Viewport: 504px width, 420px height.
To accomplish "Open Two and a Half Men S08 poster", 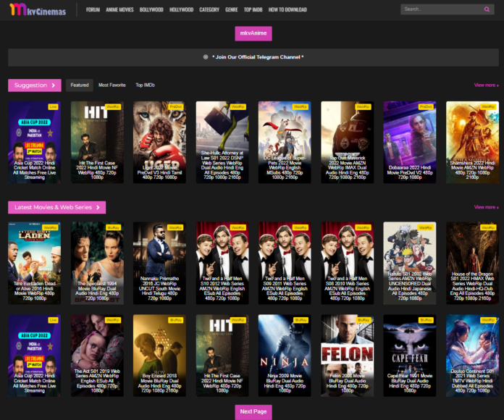I will [347, 263].
